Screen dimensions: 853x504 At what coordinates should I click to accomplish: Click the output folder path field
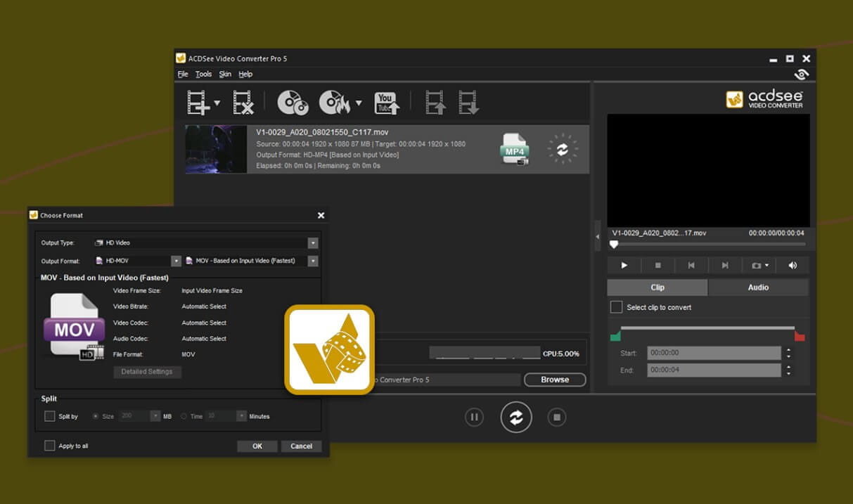[447, 380]
